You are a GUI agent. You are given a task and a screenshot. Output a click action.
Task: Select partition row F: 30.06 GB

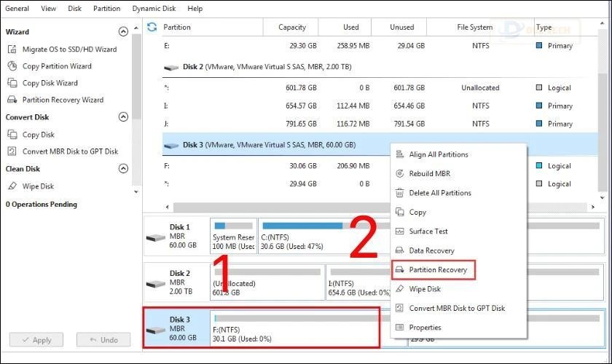276,166
